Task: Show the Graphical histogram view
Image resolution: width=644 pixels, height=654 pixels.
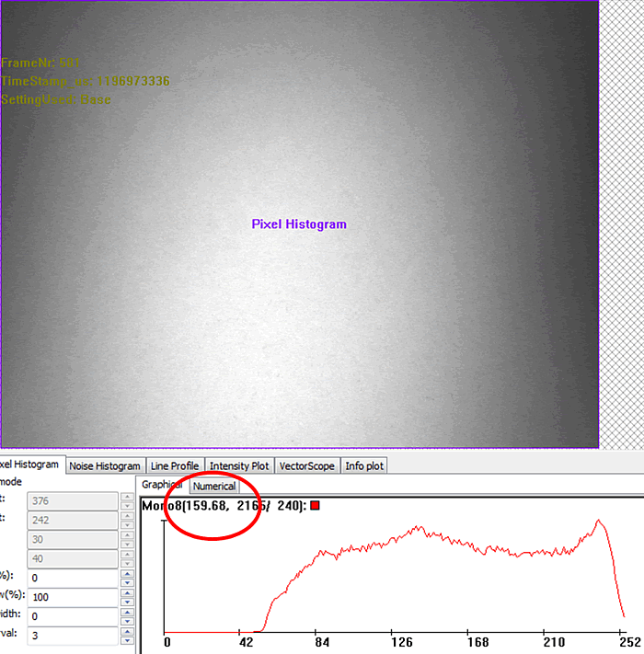Action: (x=162, y=485)
